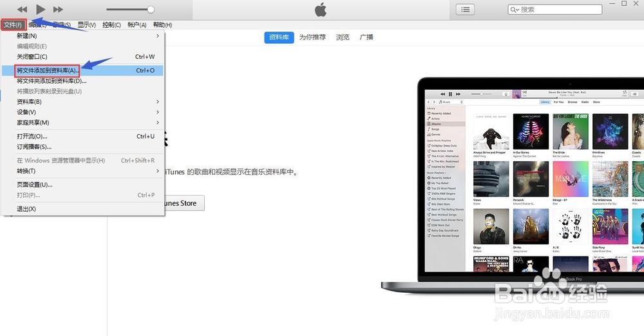Switch to the 广播 tab
The height and width of the screenshot is (336, 644).
[366, 37]
